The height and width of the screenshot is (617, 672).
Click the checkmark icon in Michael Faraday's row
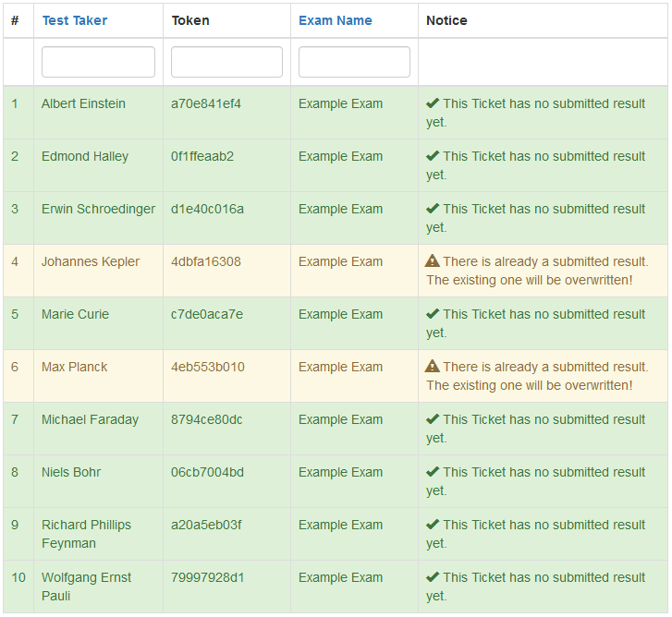tap(433, 419)
